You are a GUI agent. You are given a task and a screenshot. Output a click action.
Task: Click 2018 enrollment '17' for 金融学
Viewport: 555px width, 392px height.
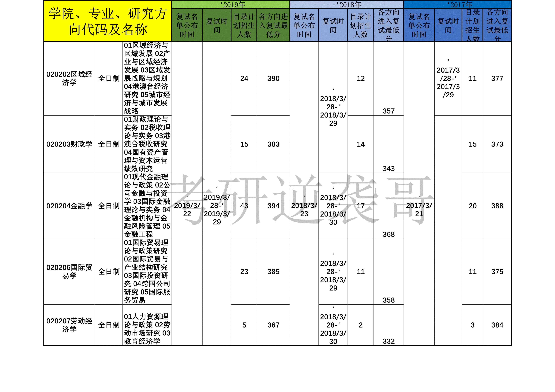point(361,206)
